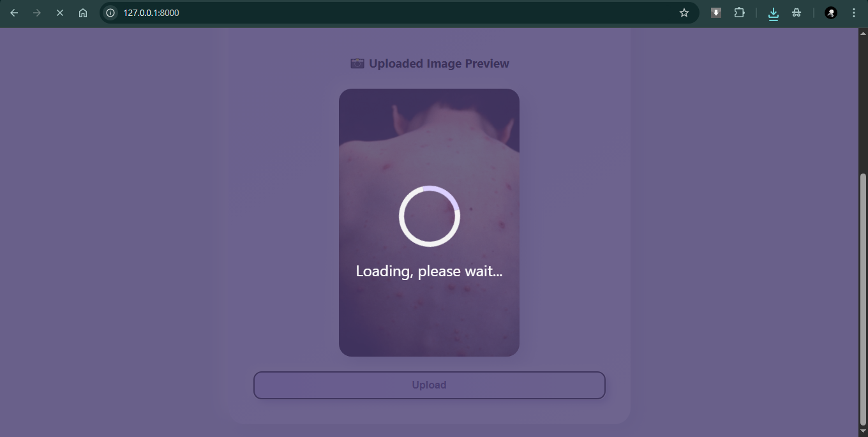Show recent downloads from the toolbar
This screenshot has width=868, height=437.
coord(774,13)
